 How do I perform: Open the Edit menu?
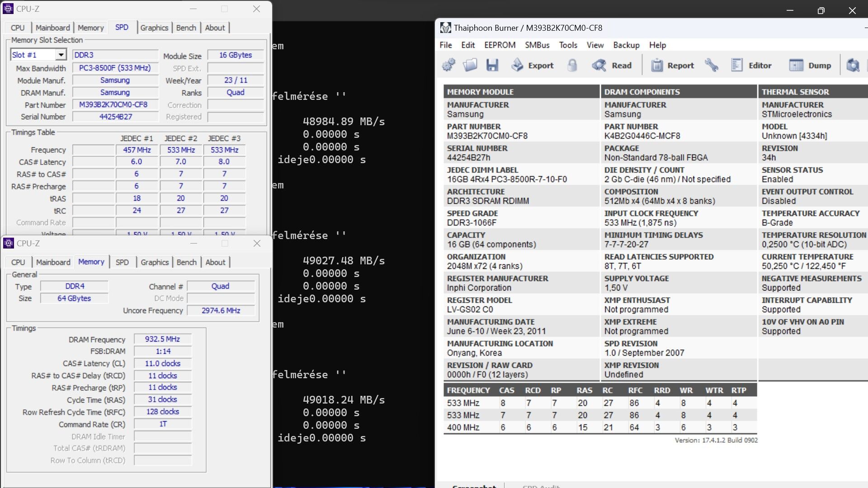[x=468, y=45]
